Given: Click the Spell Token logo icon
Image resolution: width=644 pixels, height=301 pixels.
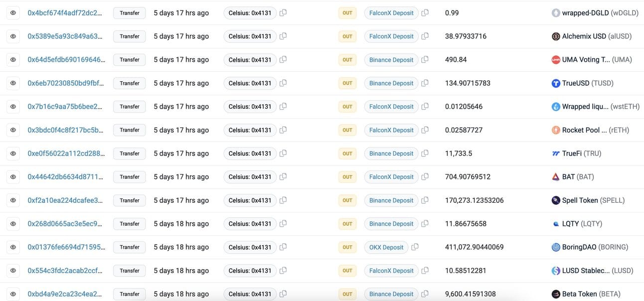Looking at the screenshot, I should coord(556,200).
